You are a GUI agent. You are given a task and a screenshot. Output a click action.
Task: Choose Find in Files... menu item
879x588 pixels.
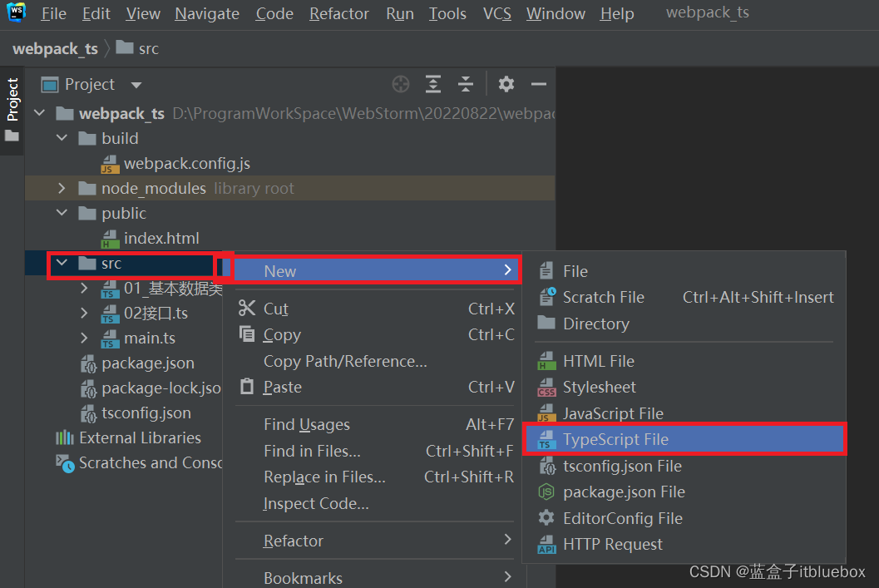point(375,452)
